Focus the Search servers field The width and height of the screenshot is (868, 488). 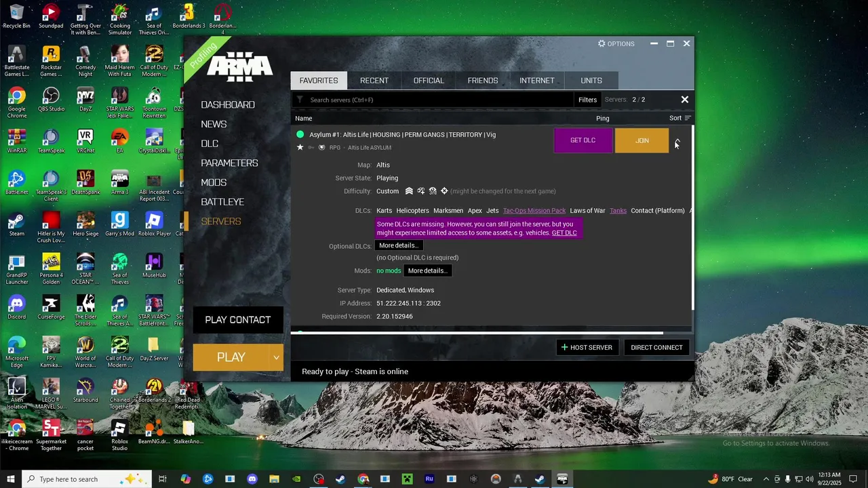click(x=434, y=100)
